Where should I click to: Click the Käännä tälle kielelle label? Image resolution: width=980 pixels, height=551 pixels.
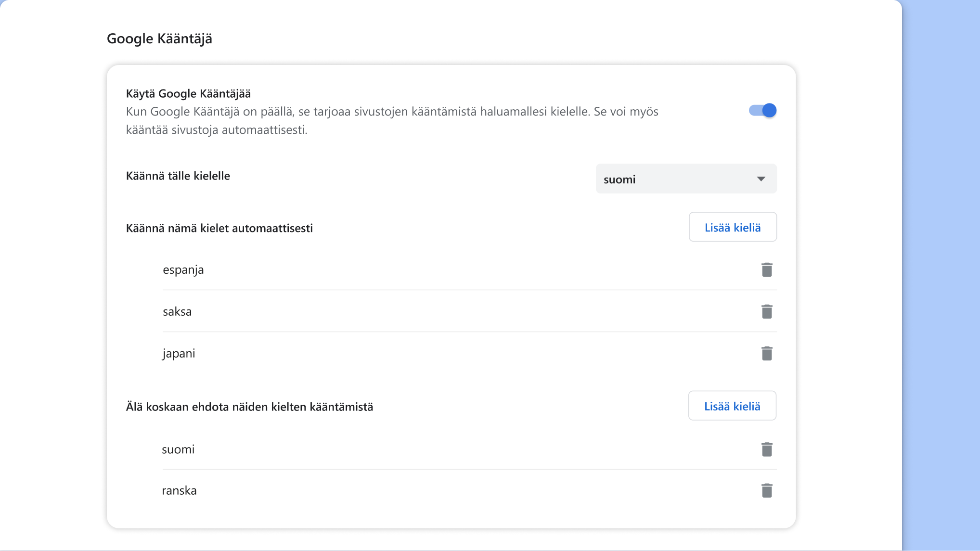[178, 176]
